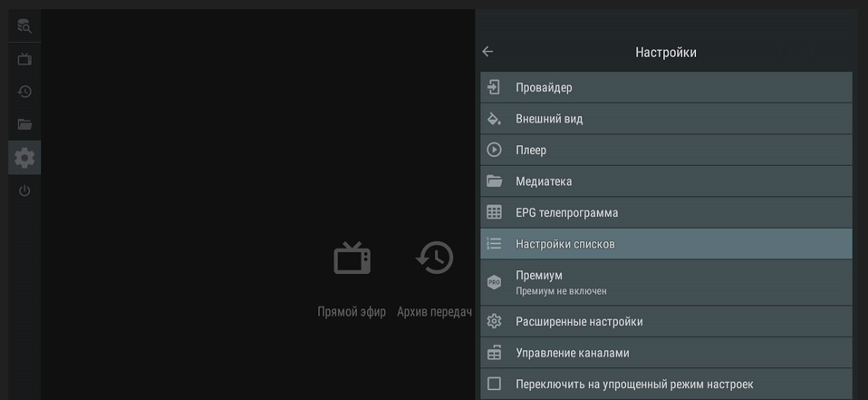Open the Провайдер settings item
This screenshot has width=868, height=400.
tap(666, 88)
